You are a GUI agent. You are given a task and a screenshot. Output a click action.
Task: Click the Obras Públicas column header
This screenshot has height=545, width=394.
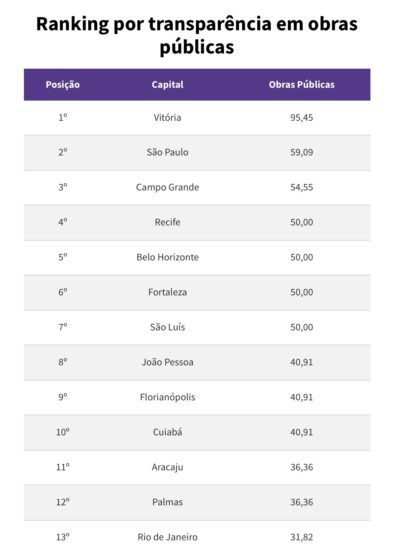[302, 84]
